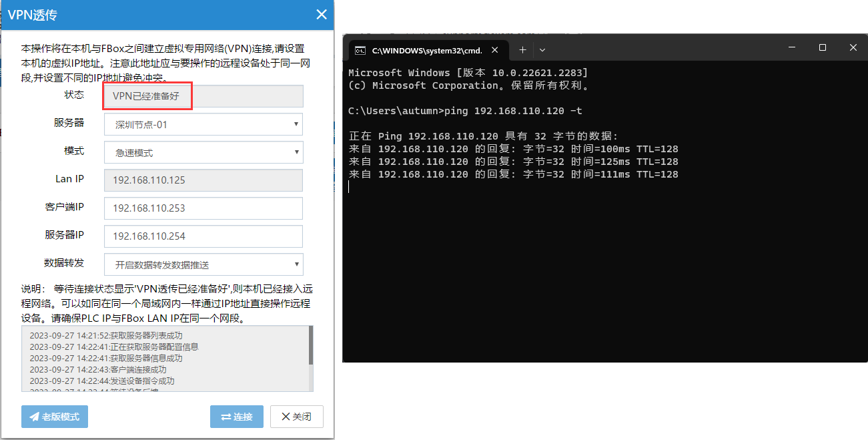This screenshot has height=440, width=868.
Task: Click the ping reply with 时间=111ms
Action: tap(513, 174)
